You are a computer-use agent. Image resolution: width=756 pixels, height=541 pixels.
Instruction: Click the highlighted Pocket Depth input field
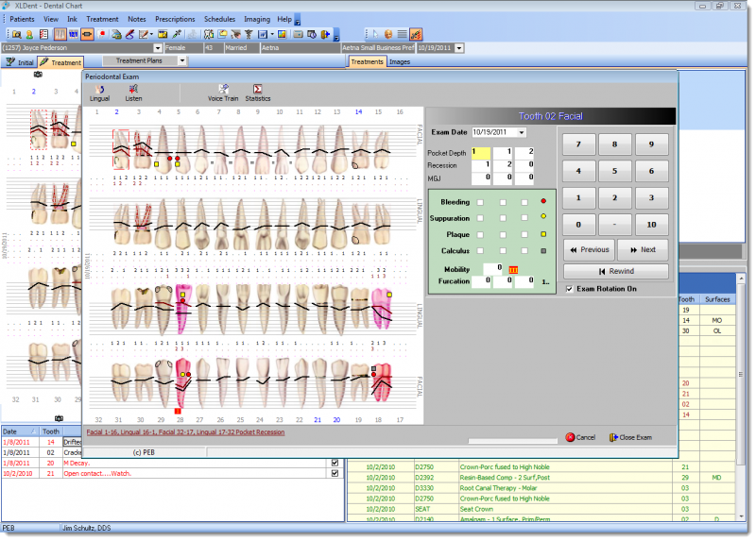click(481, 152)
